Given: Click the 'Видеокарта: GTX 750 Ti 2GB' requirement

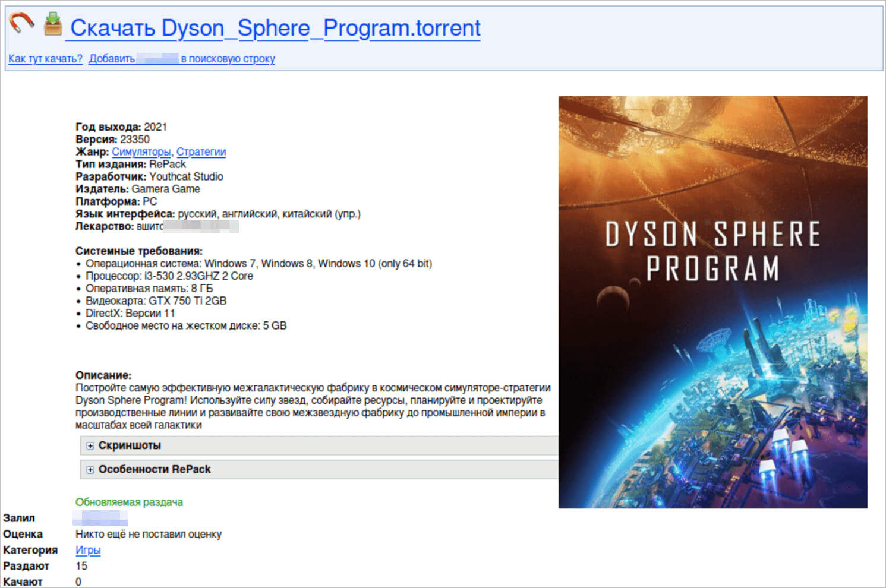Looking at the screenshot, I should (x=156, y=301).
